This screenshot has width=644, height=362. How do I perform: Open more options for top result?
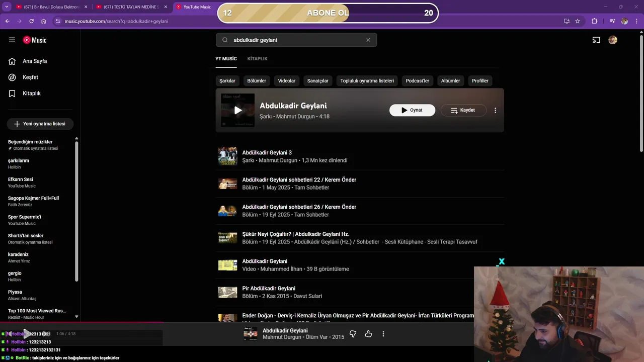(x=495, y=110)
